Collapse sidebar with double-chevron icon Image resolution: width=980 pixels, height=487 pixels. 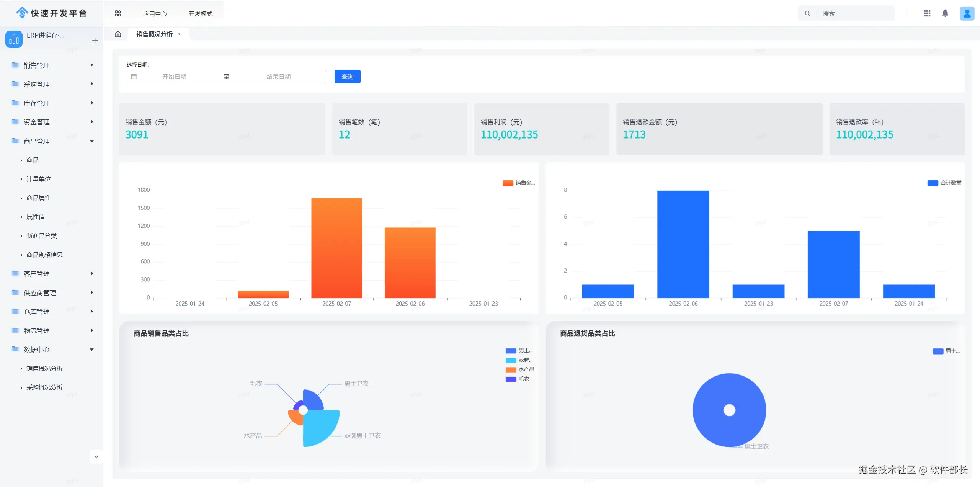[96, 457]
